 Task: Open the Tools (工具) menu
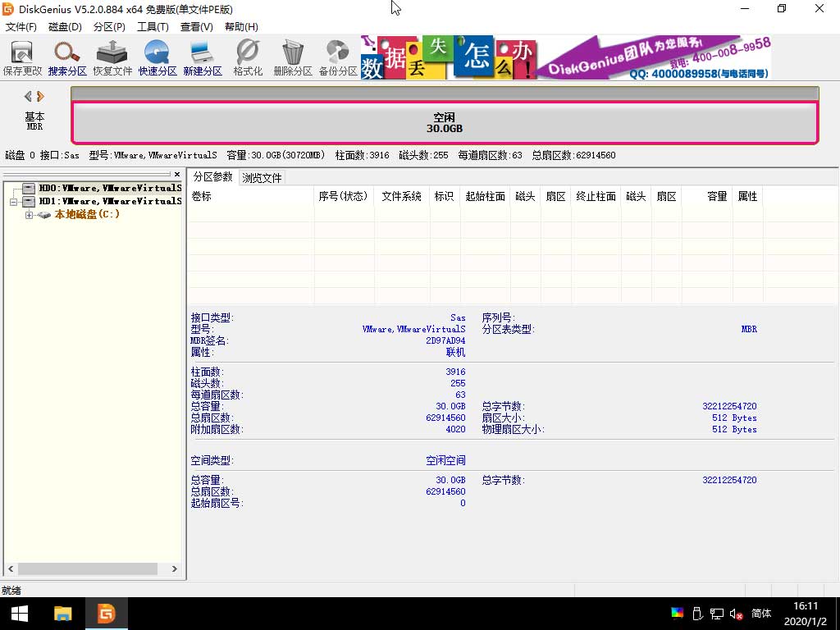tap(153, 27)
